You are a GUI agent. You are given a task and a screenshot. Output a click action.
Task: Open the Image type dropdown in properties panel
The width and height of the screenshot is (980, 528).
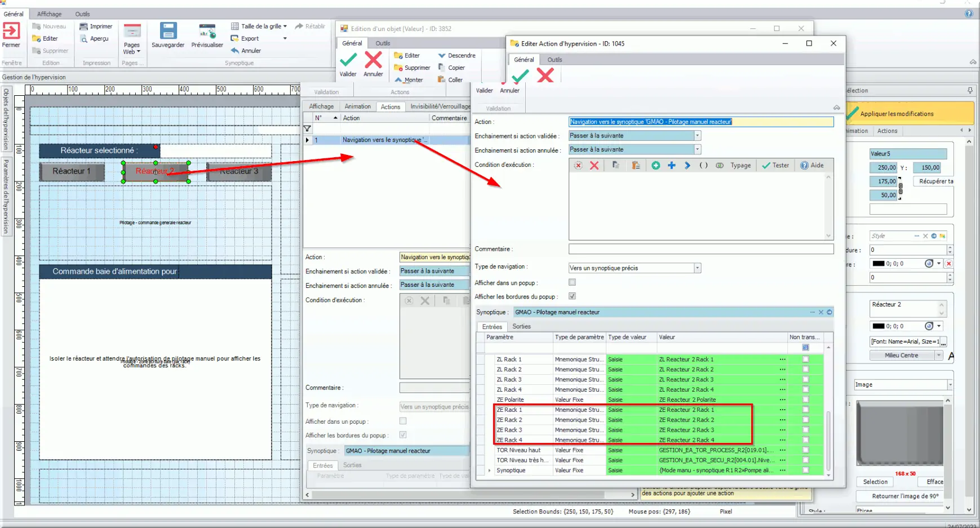click(950, 384)
